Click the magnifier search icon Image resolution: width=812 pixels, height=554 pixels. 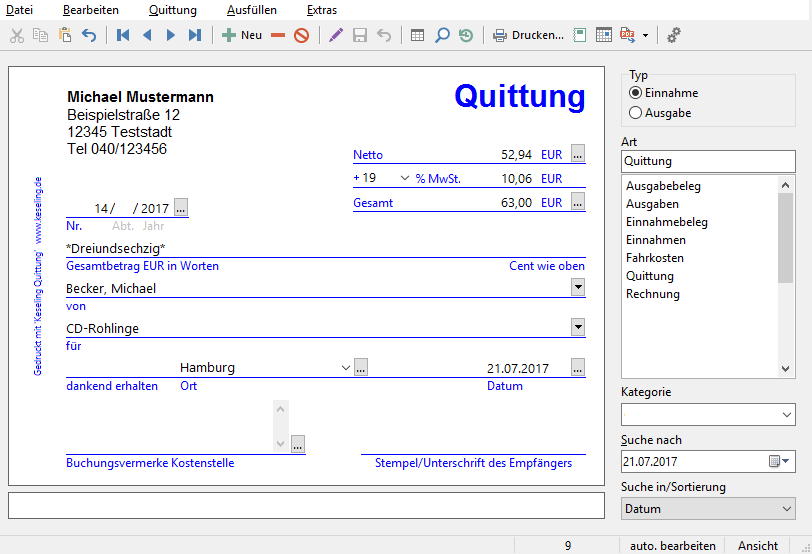[x=442, y=35]
